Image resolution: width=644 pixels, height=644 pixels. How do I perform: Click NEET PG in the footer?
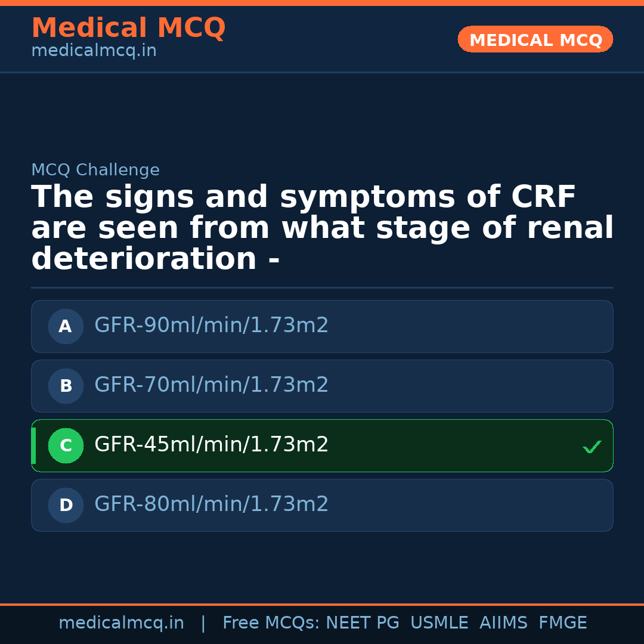[363, 623]
